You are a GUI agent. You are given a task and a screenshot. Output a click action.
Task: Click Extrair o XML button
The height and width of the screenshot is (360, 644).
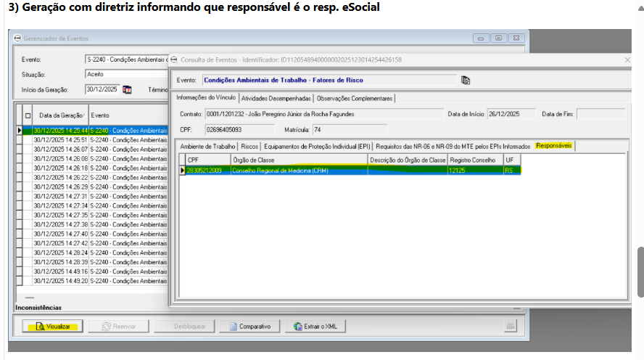(315, 327)
